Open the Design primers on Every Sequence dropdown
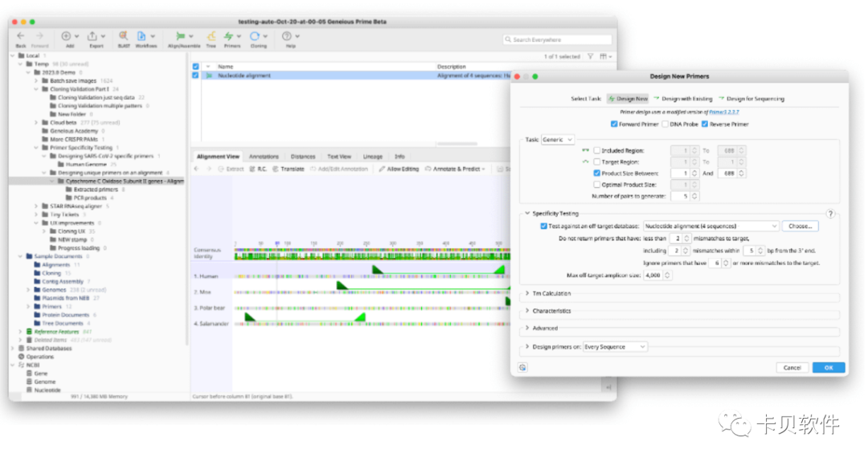 (615, 347)
